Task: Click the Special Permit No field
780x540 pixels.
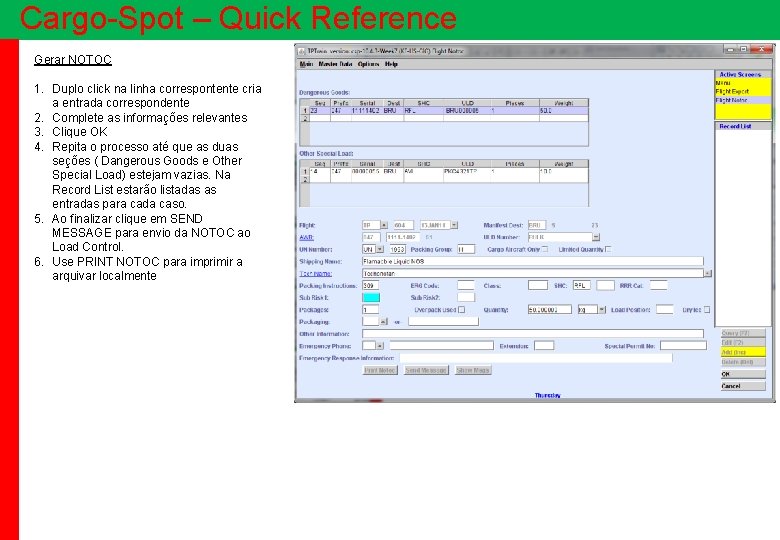Action: point(683,346)
